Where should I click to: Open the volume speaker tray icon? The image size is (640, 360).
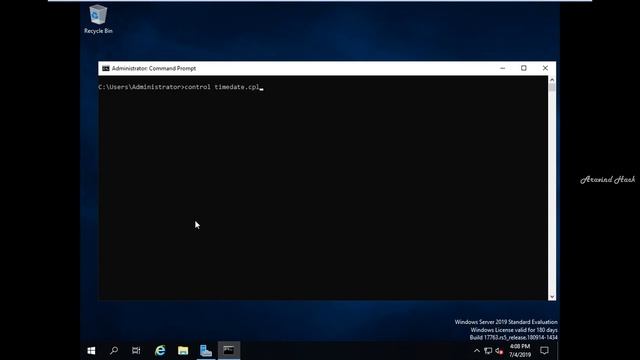pos(499,351)
